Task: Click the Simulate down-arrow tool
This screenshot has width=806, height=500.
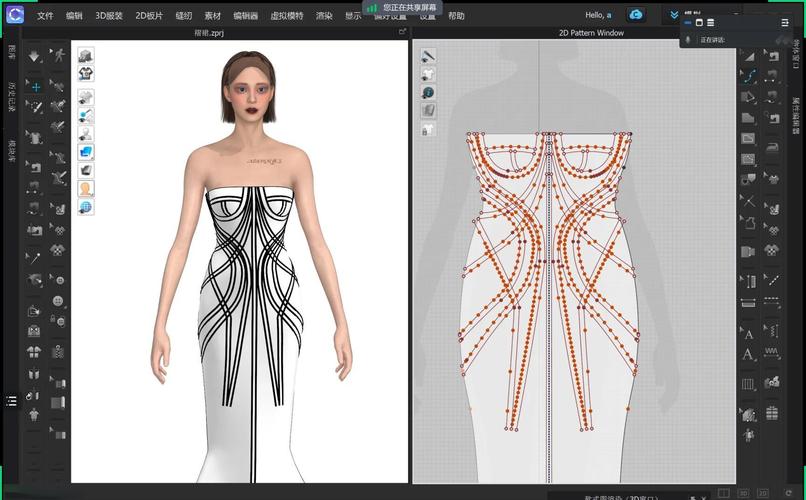Action: (x=34, y=55)
